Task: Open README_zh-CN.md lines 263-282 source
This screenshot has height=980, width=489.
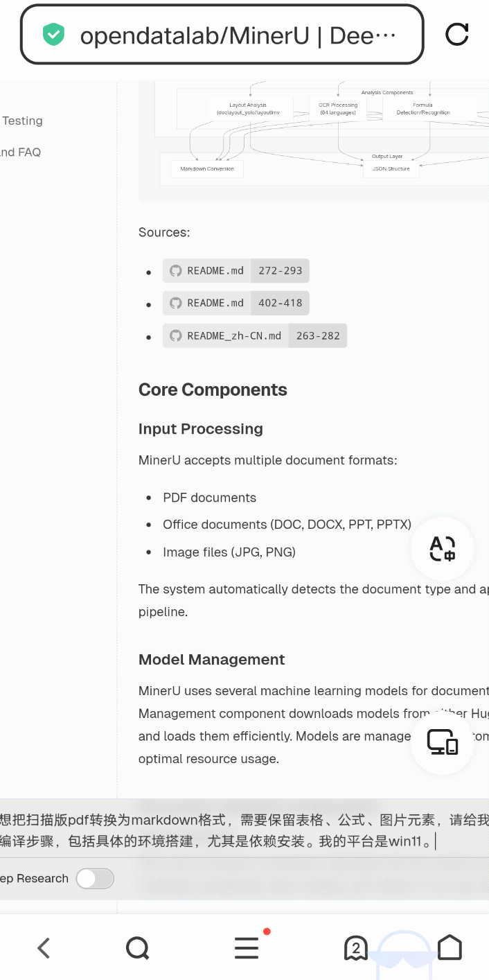Action: click(255, 335)
